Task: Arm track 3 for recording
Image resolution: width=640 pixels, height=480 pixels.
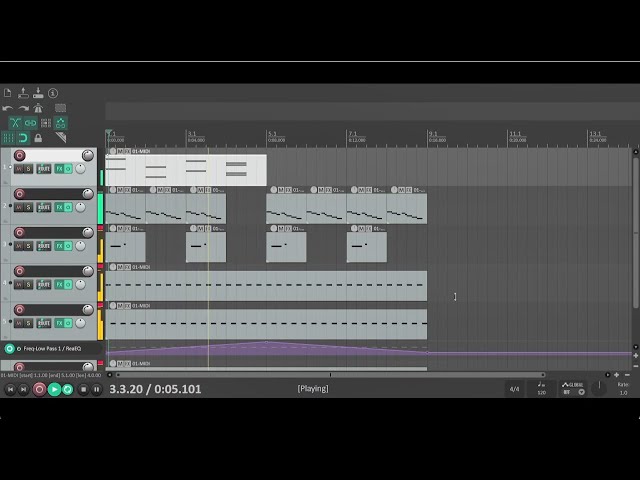Action: coord(20,233)
